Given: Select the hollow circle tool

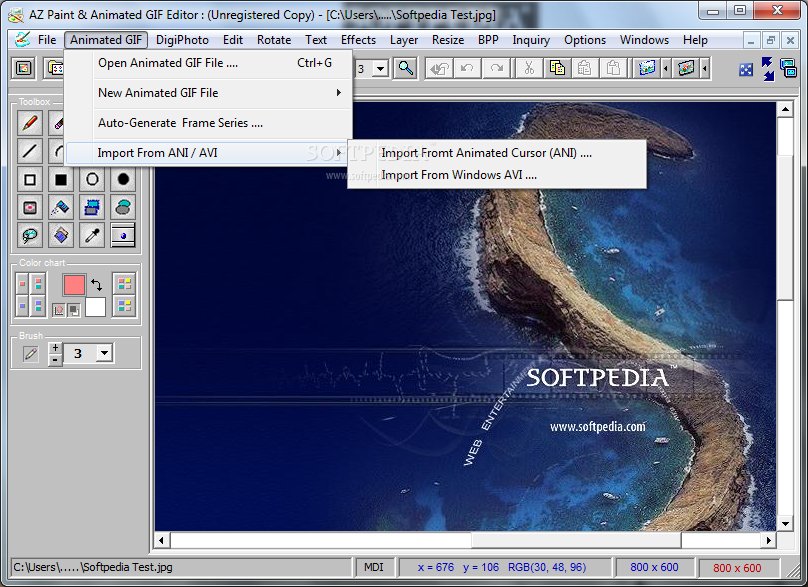Looking at the screenshot, I should tap(92, 179).
